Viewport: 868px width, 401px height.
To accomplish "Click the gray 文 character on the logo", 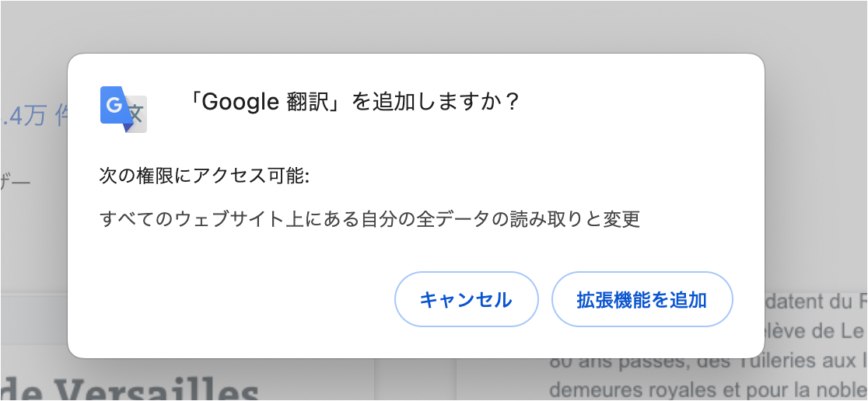I will coord(137,113).
